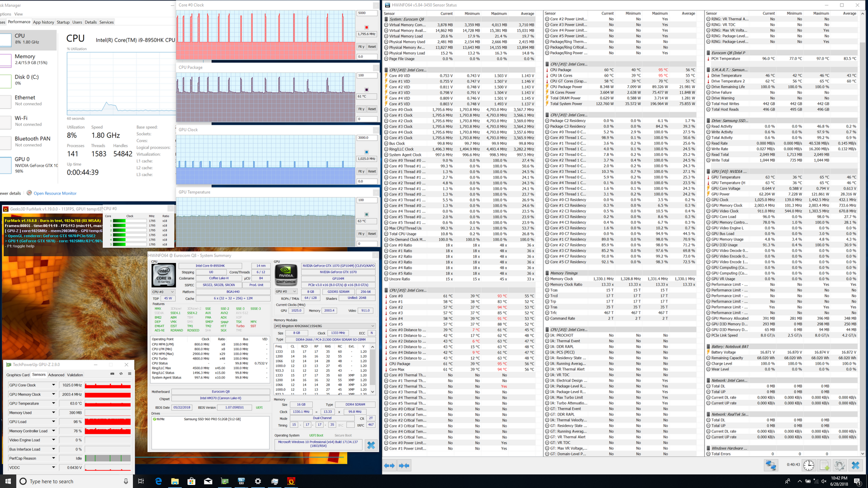
Task: Switch to GPU-Z taskbar icon
Action: pyautogui.click(x=225, y=481)
